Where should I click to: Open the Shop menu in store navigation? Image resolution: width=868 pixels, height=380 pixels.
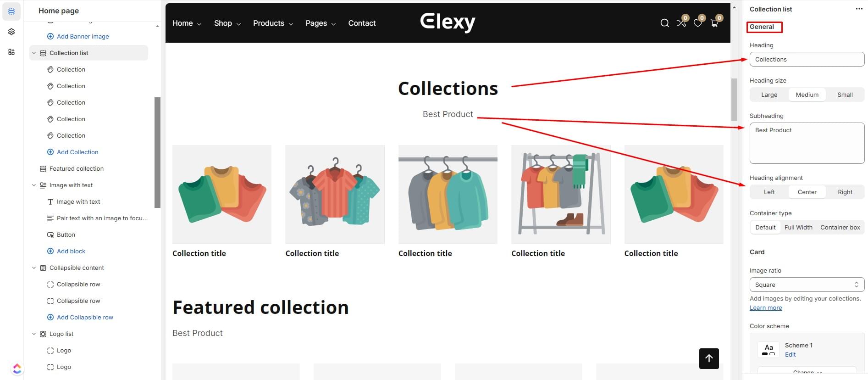coord(227,23)
